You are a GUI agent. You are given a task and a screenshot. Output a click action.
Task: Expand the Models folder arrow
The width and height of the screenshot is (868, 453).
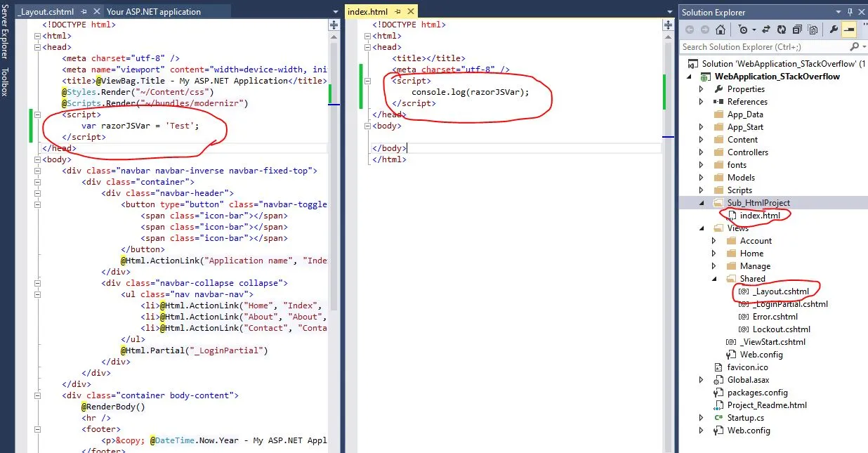pos(701,178)
